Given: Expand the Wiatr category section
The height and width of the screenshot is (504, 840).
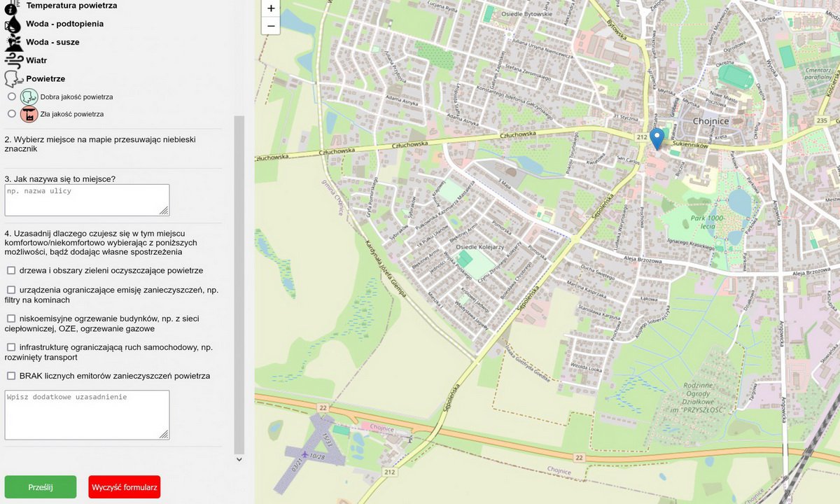Looking at the screenshot, I should click(x=36, y=60).
